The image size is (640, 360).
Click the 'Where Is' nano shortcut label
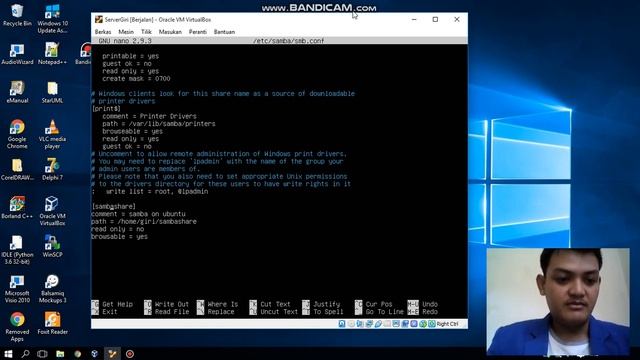(x=223, y=304)
